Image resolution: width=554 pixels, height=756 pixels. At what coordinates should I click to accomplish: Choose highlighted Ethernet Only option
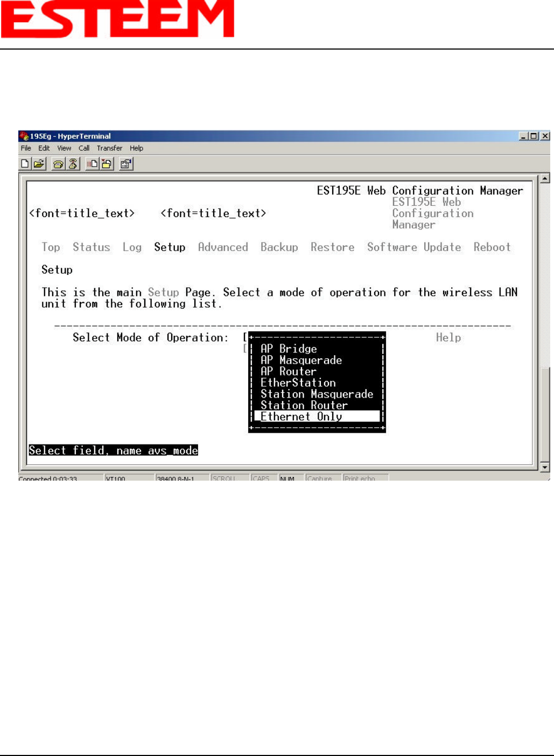pyautogui.click(x=317, y=417)
